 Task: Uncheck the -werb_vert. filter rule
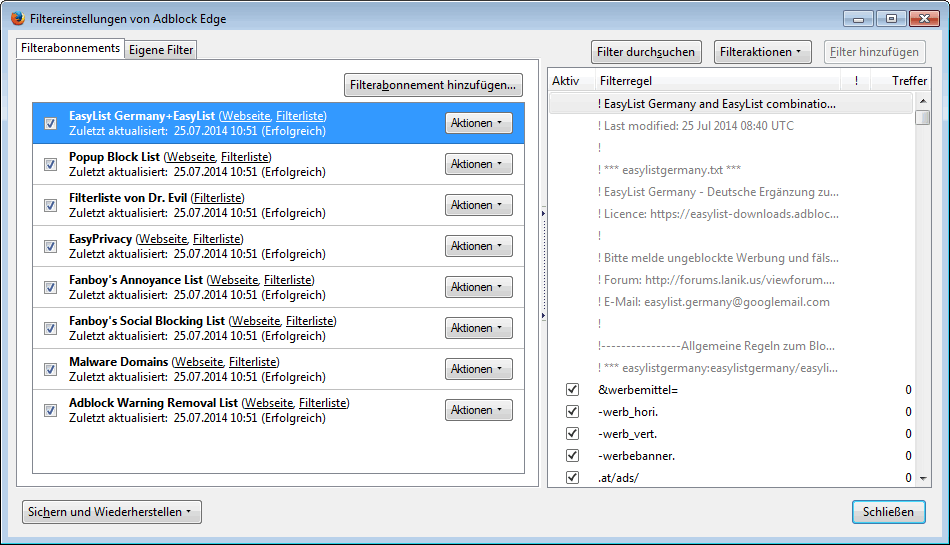(x=572, y=434)
